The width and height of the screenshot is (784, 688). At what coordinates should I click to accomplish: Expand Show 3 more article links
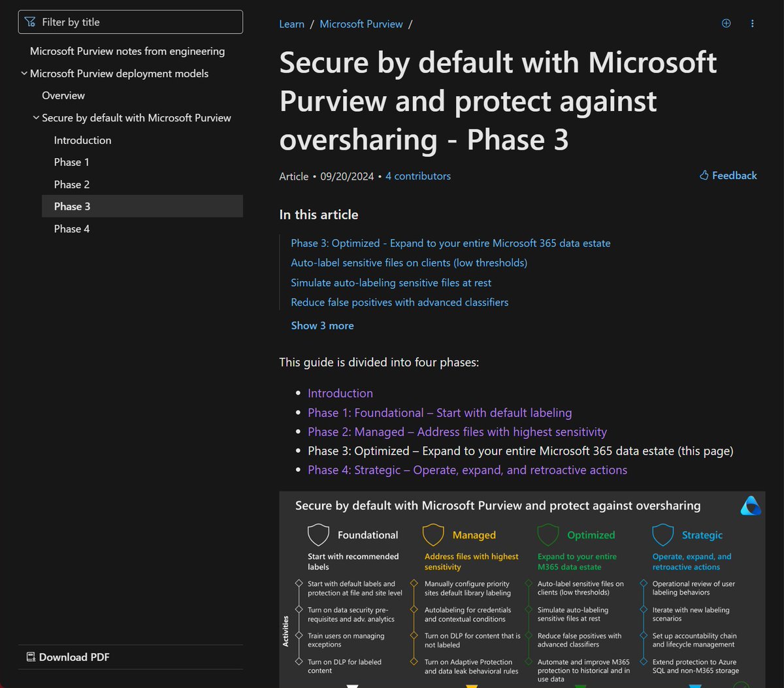(322, 325)
